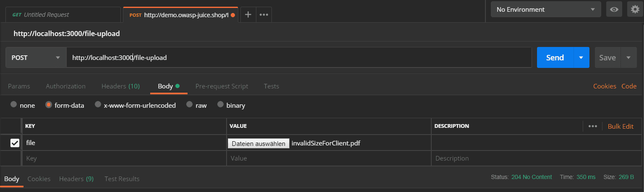Open the column options ellipsis beside Bulk Edit
The width and height of the screenshot is (644, 192).
click(x=592, y=126)
